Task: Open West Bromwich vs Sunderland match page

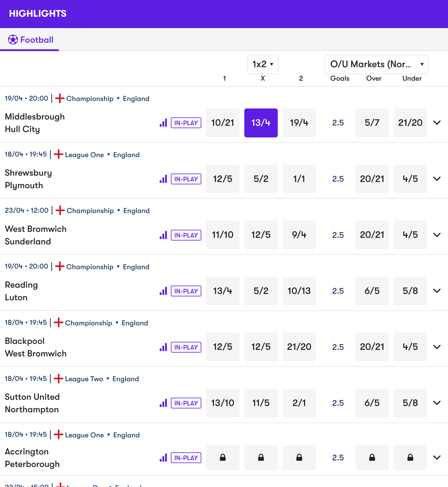Action: pos(36,235)
